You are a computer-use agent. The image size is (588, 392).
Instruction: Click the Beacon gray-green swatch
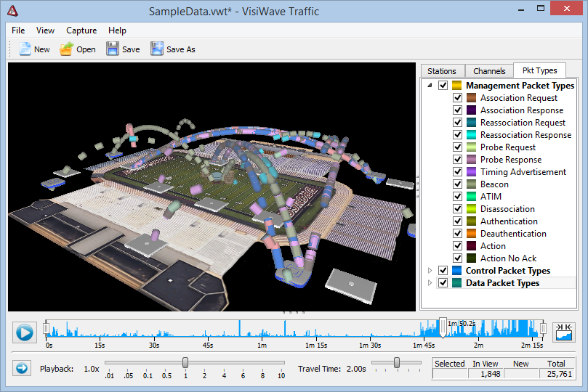(471, 184)
